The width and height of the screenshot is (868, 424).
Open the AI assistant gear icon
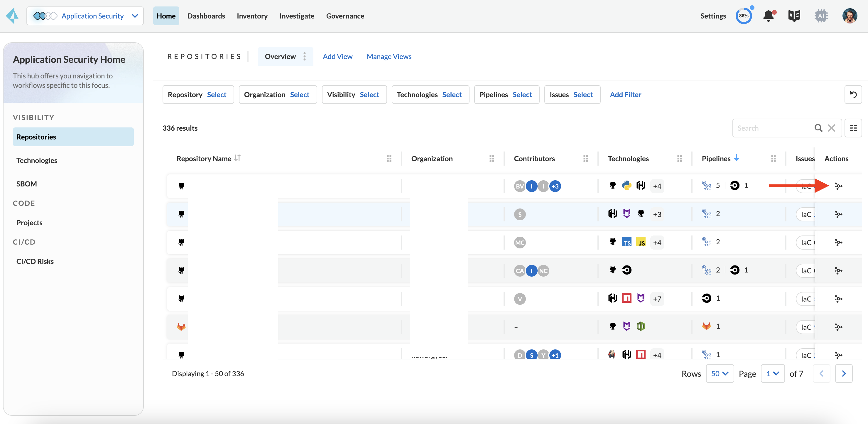(x=821, y=16)
